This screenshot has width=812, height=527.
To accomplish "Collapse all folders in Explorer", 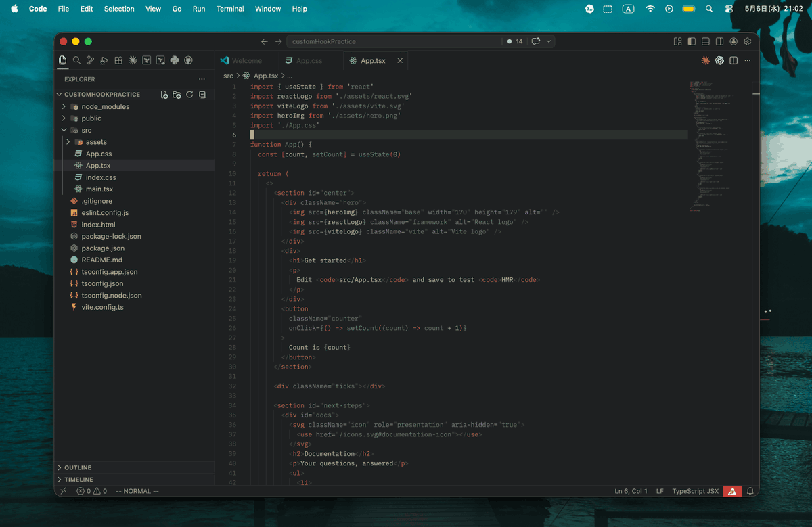I will (202, 95).
